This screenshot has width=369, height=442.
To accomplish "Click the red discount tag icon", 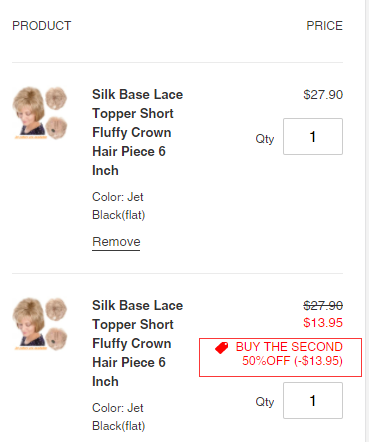I will pyautogui.click(x=221, y=348).
